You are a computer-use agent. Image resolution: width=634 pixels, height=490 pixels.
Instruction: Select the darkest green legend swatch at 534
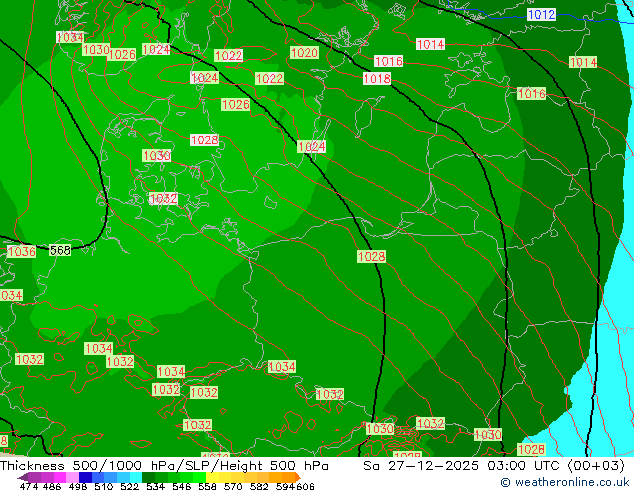tap(148, 477)
